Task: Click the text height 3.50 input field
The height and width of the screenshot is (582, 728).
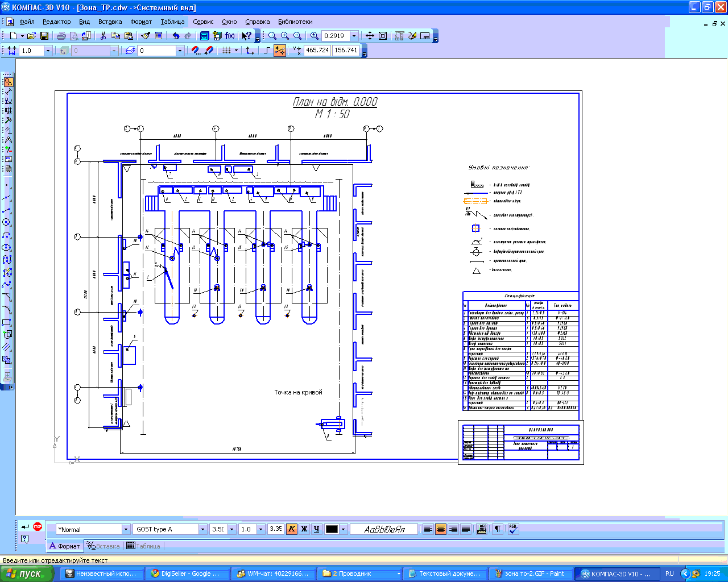Action: tap(218, 529)
